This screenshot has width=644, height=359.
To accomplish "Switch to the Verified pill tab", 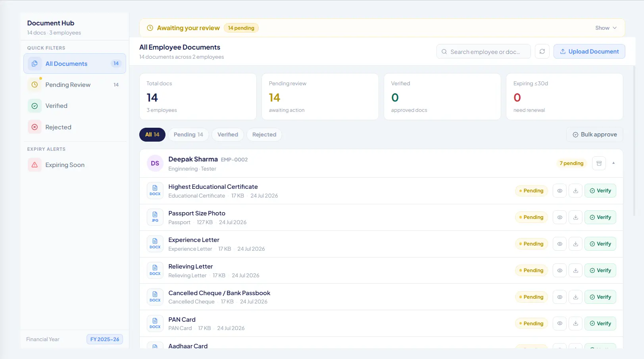I will tap(228, 135).
